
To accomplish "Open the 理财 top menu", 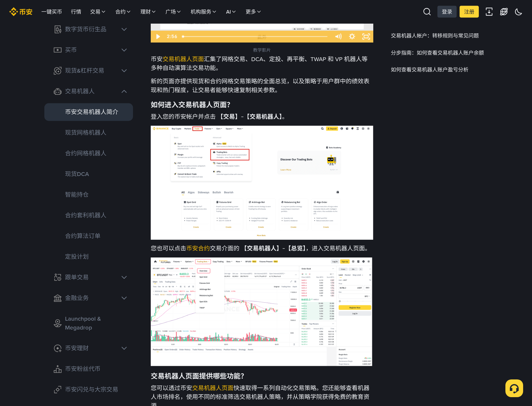I will tap(148, 12).
